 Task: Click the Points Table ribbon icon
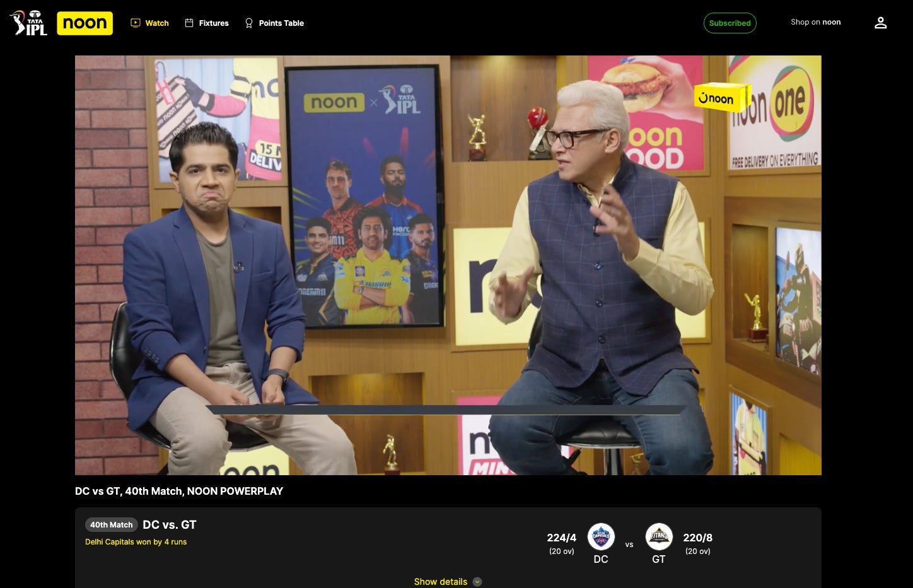249,23
